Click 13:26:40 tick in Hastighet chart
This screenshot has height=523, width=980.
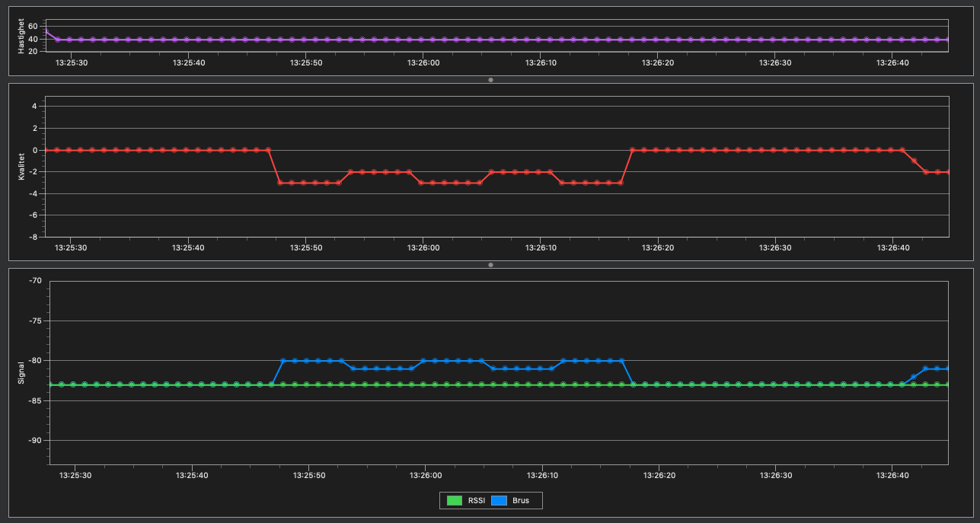tap(892, 62)
